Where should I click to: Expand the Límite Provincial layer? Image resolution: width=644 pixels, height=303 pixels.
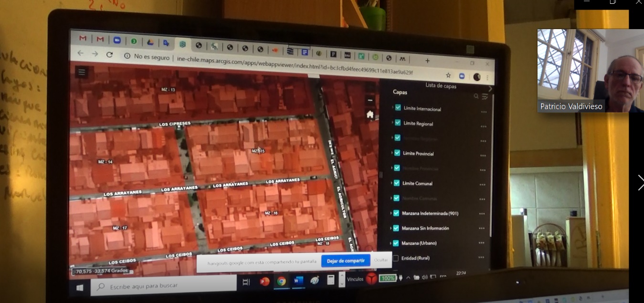pyautogui.click(x=391, y=153)
